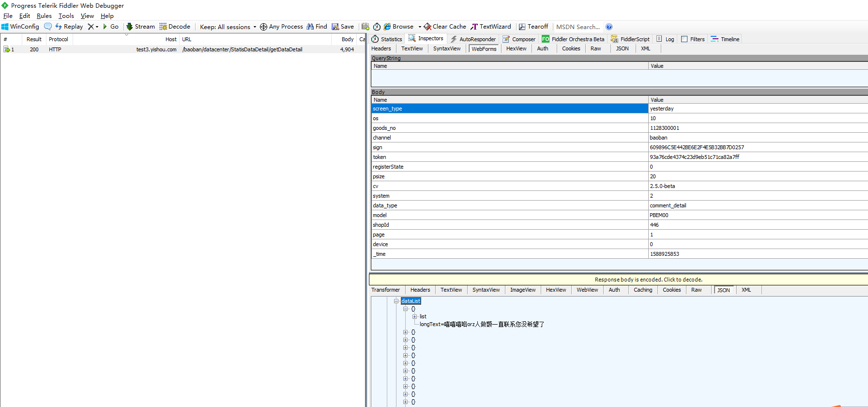Click the comment speech-bubble icon

[x=48, y=27]
